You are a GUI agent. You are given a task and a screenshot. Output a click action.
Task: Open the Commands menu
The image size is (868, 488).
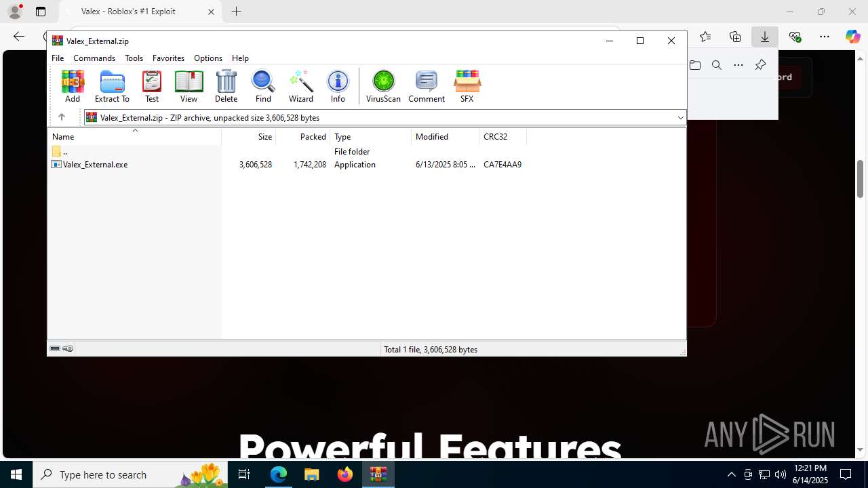(x=94, y=58)
